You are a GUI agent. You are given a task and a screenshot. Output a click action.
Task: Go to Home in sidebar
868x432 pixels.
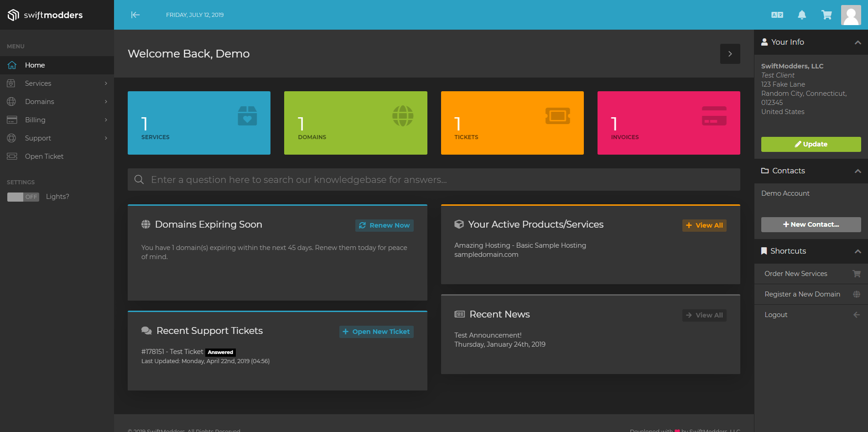[x=35, y=65]
